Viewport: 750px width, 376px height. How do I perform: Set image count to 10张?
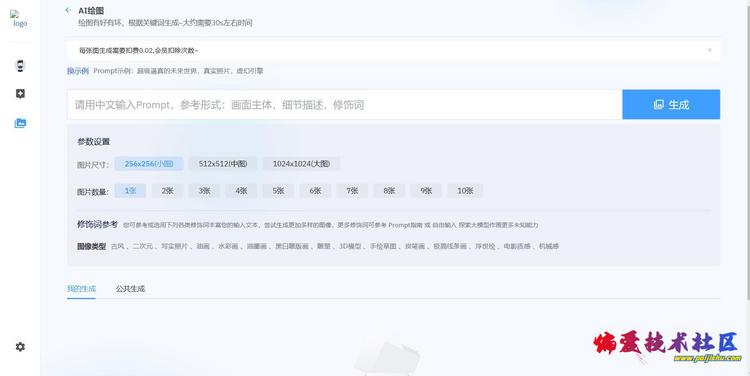tap(465, 190)
